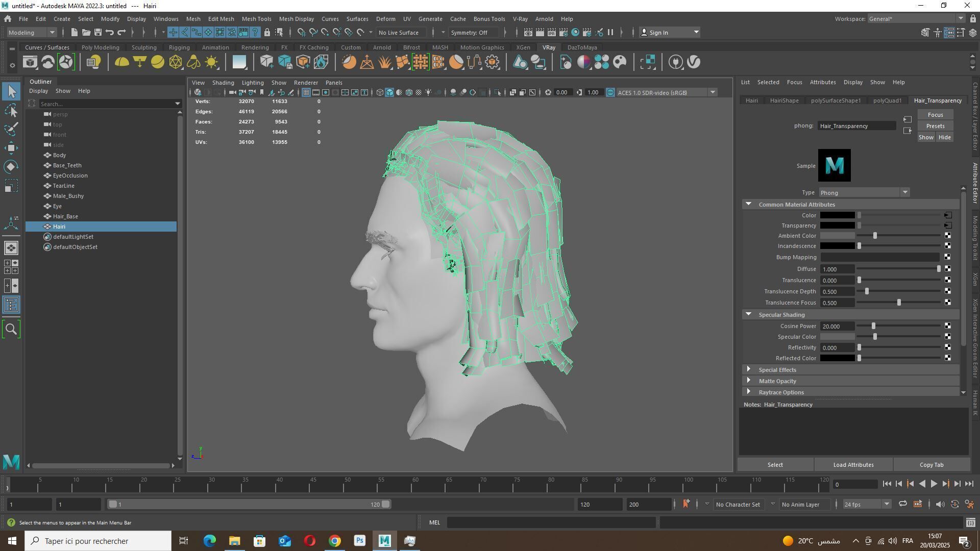Screen dimensions: 980x551
Task: Select the Select Tool arrow in toolbox
Action: (11, 92)
